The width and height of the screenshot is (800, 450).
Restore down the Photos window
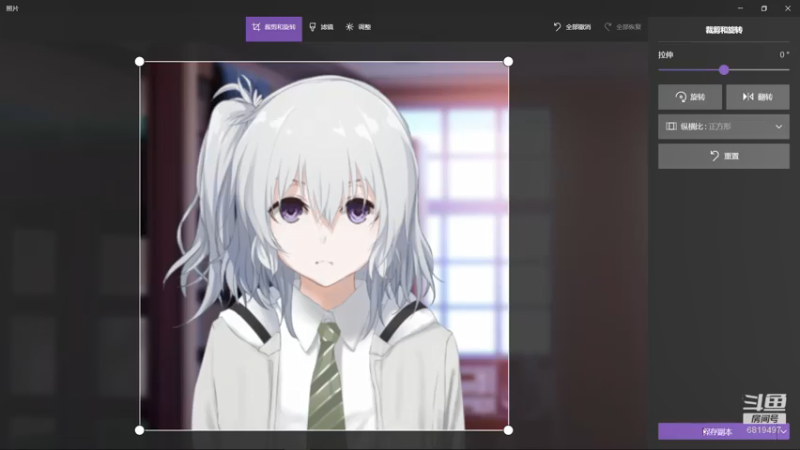[x=764, y=8]
